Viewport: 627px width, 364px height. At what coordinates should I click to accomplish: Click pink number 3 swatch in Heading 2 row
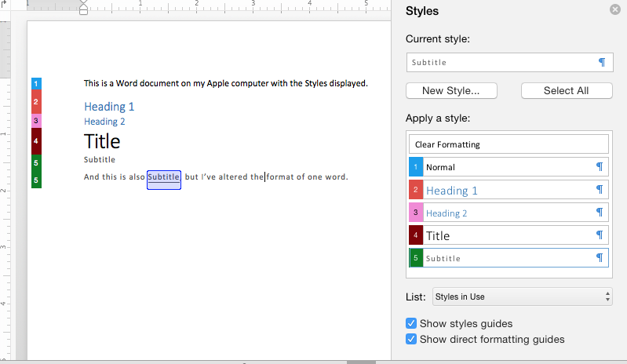click(416, 213)
